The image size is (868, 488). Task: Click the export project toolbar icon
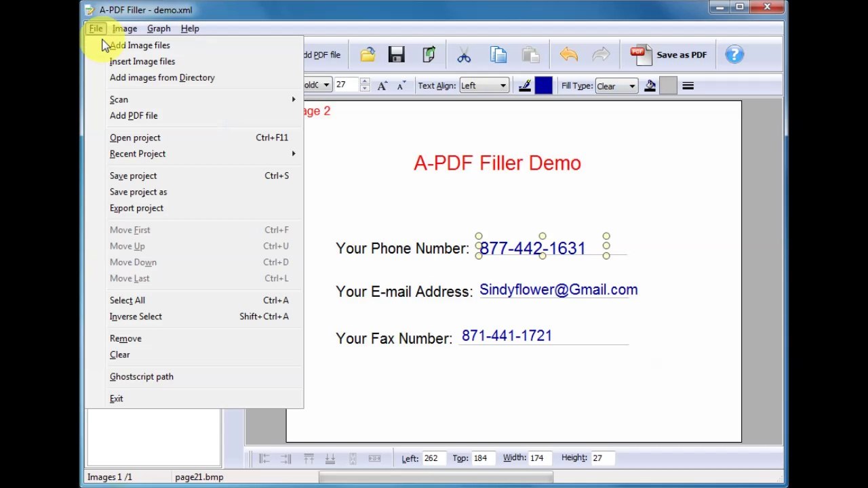click(429, 55)
